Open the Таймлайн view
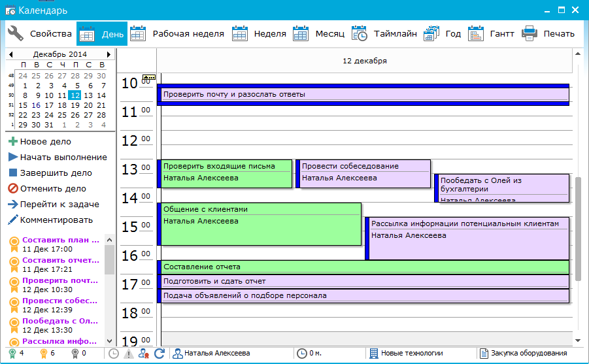The height and width of the screenshot is (364, 589). point(384,34)
